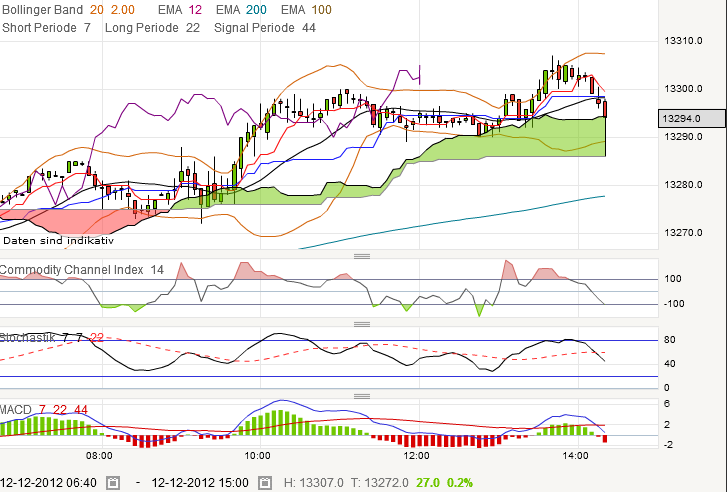727x492 pixels.
Task: Click the MACD indicator label
Action: pos(16,410)
